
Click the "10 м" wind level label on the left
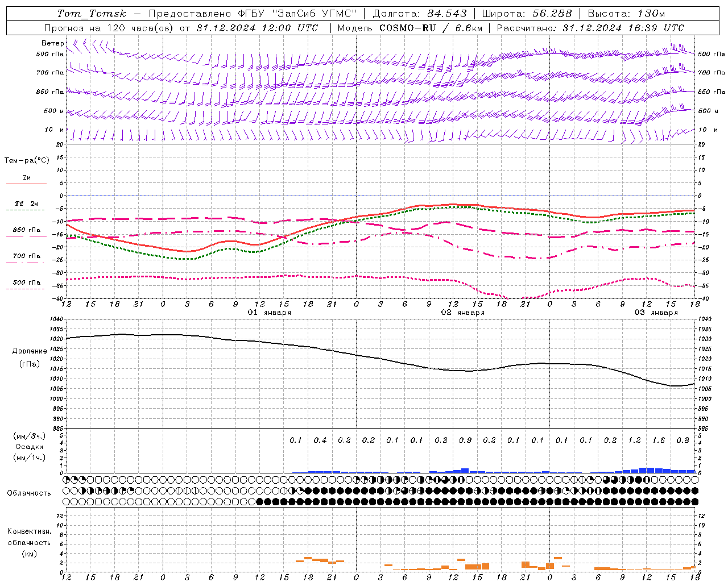click(54, 130)
